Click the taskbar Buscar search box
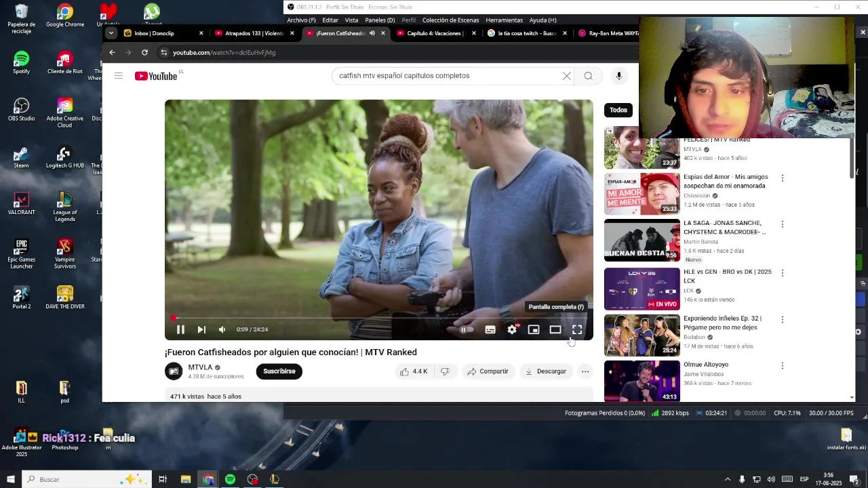 coord(87,479)
